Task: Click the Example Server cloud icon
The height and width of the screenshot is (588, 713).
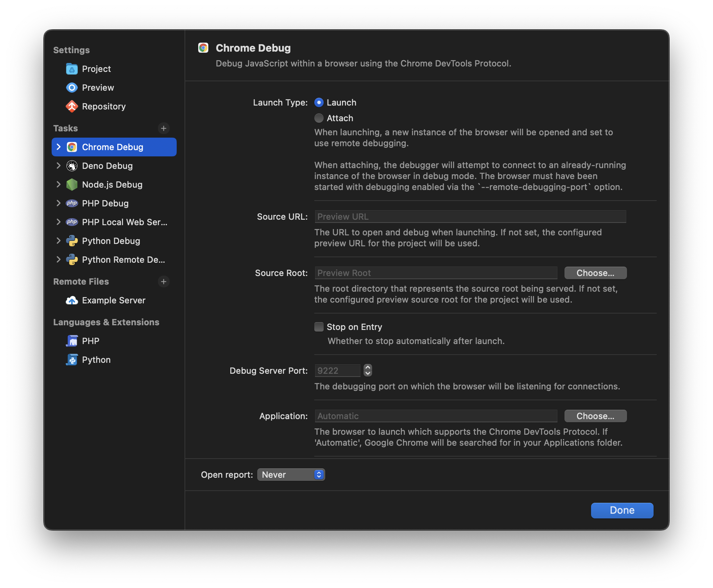Action: [x=72, y=301]
